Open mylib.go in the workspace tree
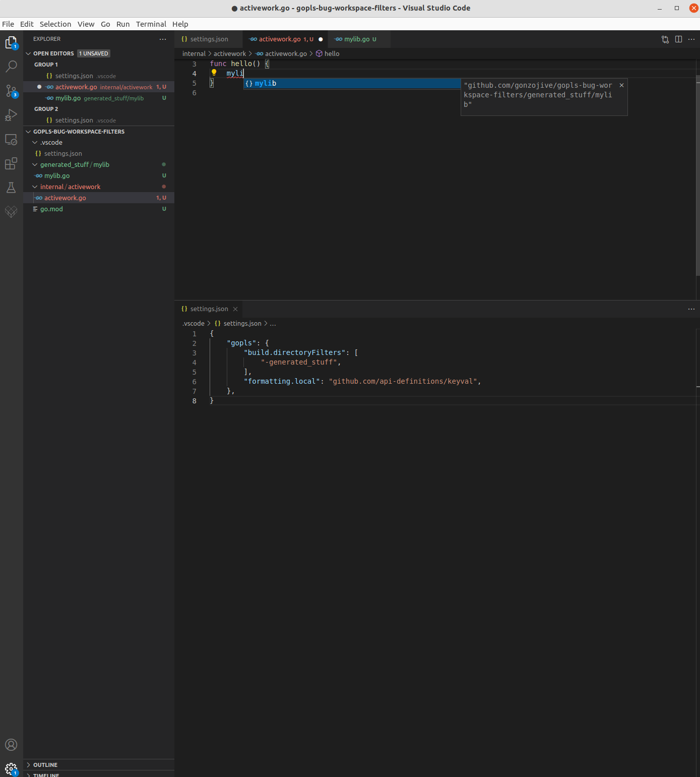This screenshot has width=700, height=777. click(x=99, y=175)
